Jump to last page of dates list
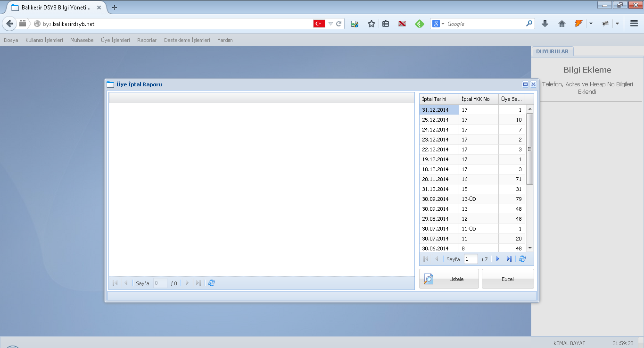This screenshot has width=644, height=348. pyautogui.click(x=509, y=259)
